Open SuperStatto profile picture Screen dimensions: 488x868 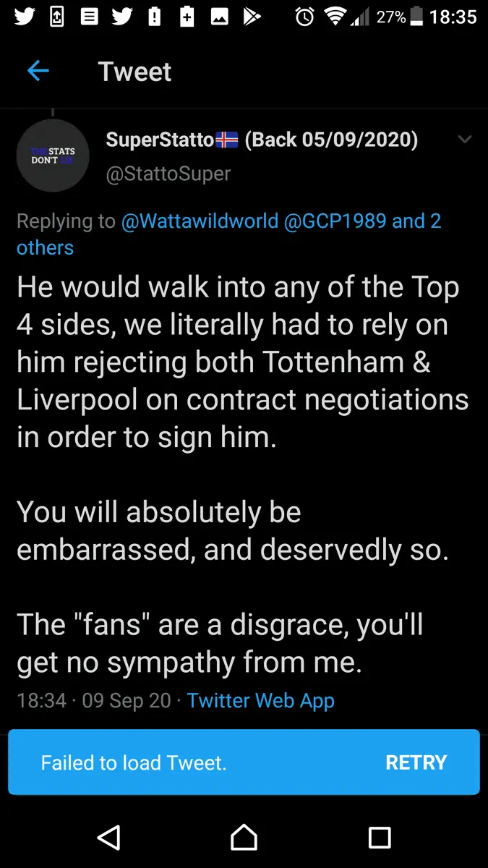pyautogui.click(x=52, y=156)
